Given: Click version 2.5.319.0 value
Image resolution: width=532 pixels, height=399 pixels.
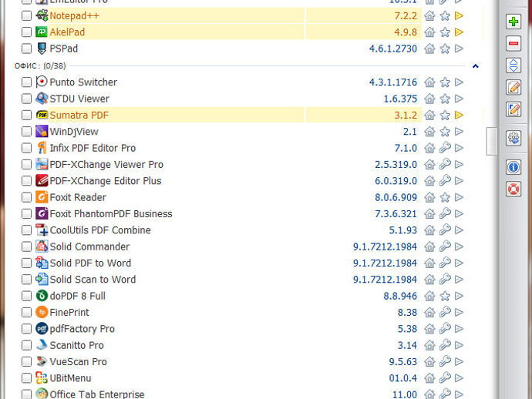Looking at the screenshot, I should click(x=396, y=164).
